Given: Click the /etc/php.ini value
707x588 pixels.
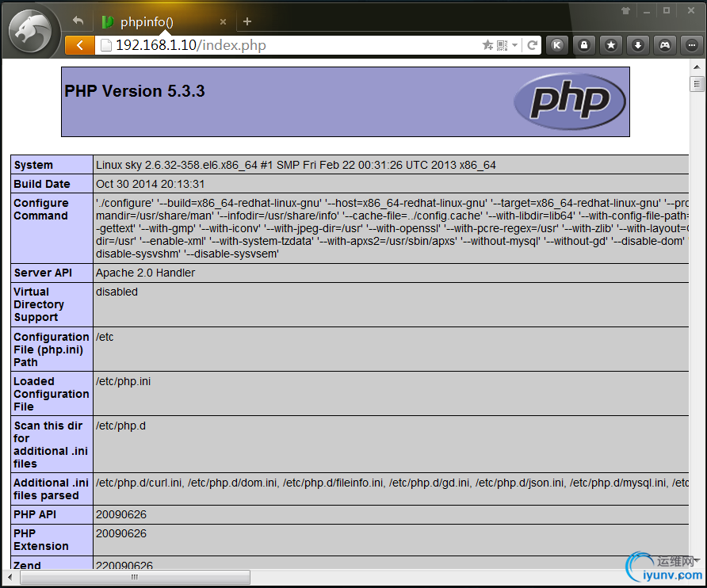Looking at the screenshot, I should (x=123, y=381).
